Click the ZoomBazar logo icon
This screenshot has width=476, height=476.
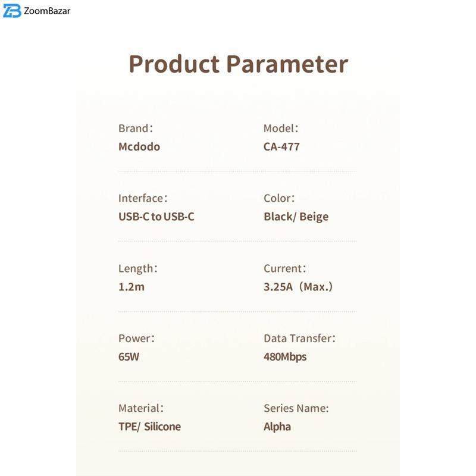[x=12, y=11]
